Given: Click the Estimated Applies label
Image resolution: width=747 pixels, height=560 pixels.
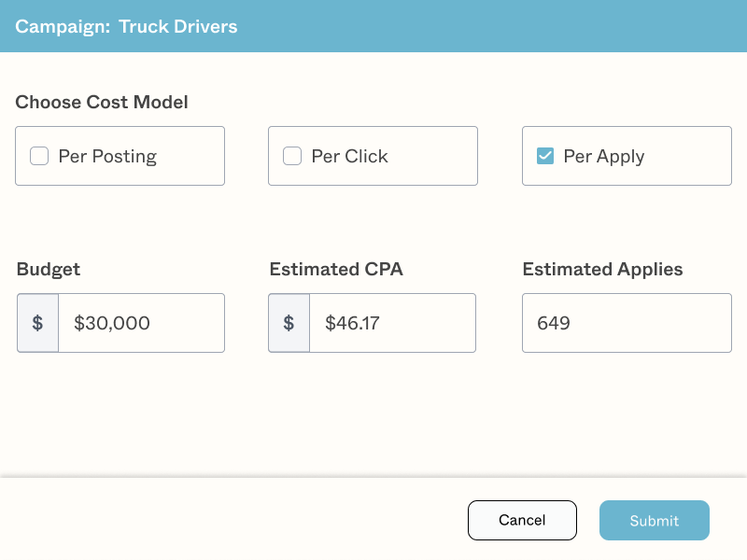Looking at the screenshot, I should click(x=602, y=270).
